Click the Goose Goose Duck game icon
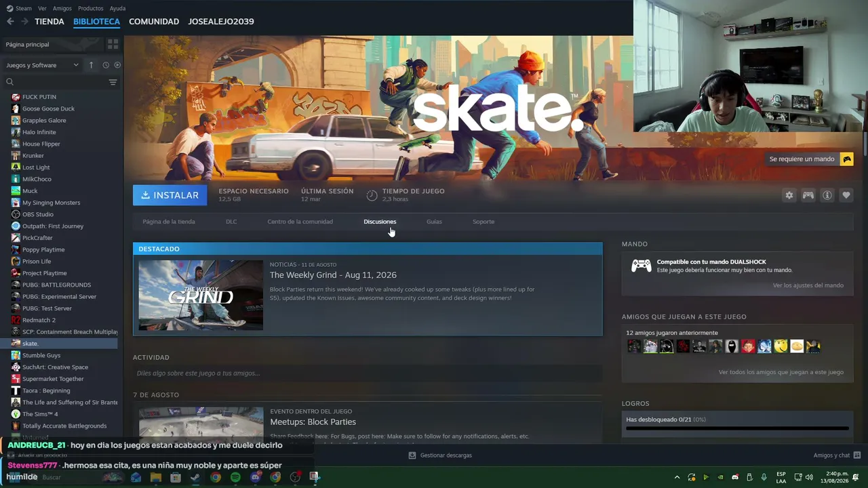The image size is (868, 488). (x=16, y=108)
